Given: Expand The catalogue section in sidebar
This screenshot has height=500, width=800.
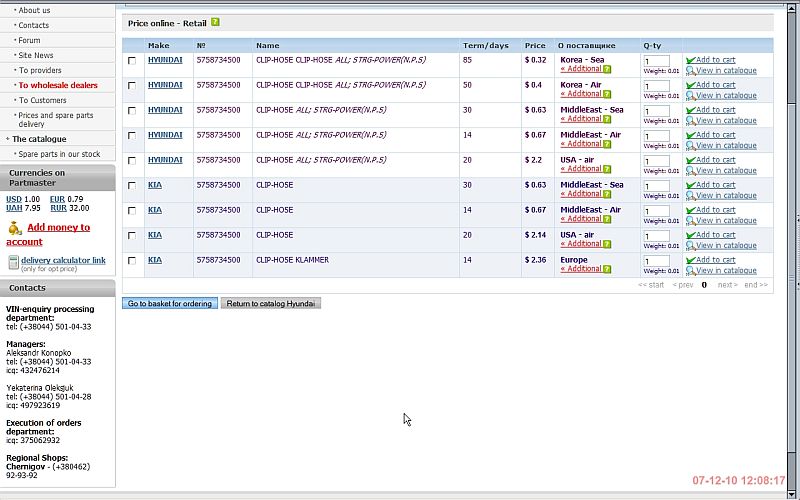Looking at the screenshot, I should pyautogui.click(x=39, y=139).
